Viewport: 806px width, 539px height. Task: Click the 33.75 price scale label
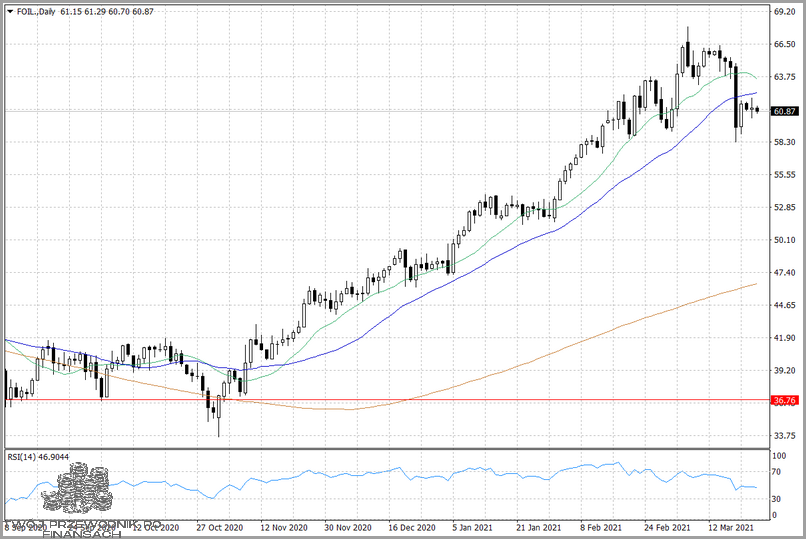coord(784,436)
